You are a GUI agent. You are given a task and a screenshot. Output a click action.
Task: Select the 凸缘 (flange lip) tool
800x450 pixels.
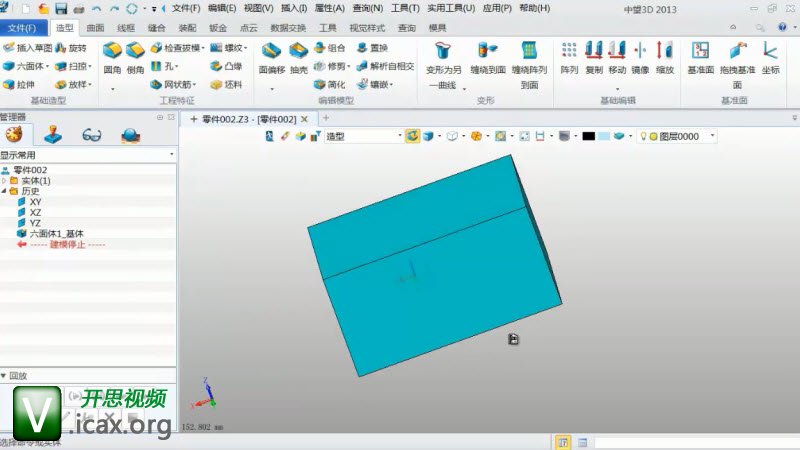click(226, 66)
